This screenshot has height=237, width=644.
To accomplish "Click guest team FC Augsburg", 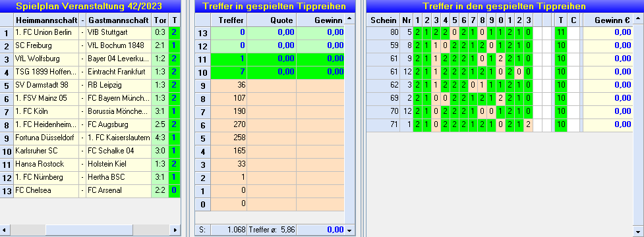I will point(119,124).
